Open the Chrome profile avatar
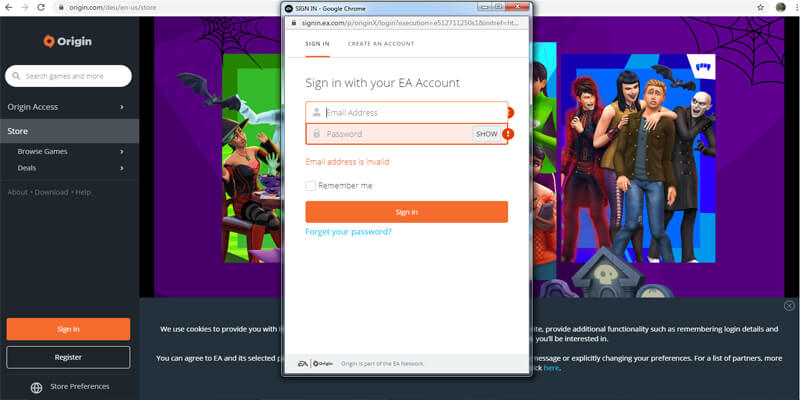This screenshot has width=800, height=400. 781,7
